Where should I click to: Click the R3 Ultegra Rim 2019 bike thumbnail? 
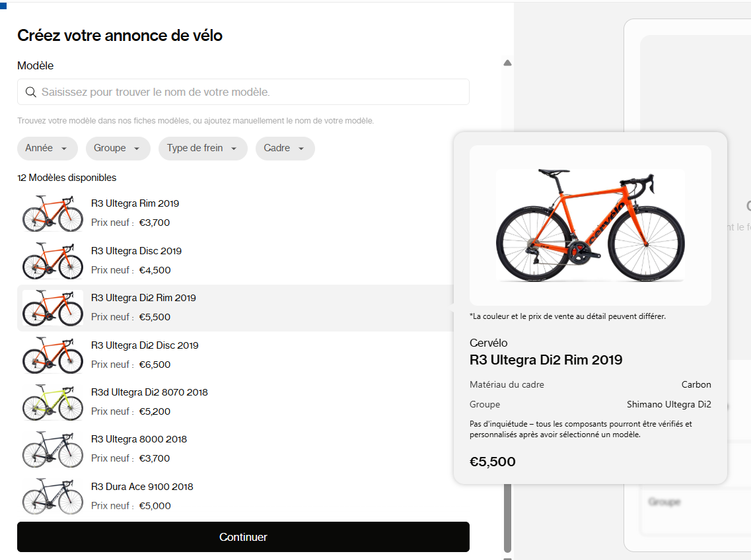click(53, 213)
